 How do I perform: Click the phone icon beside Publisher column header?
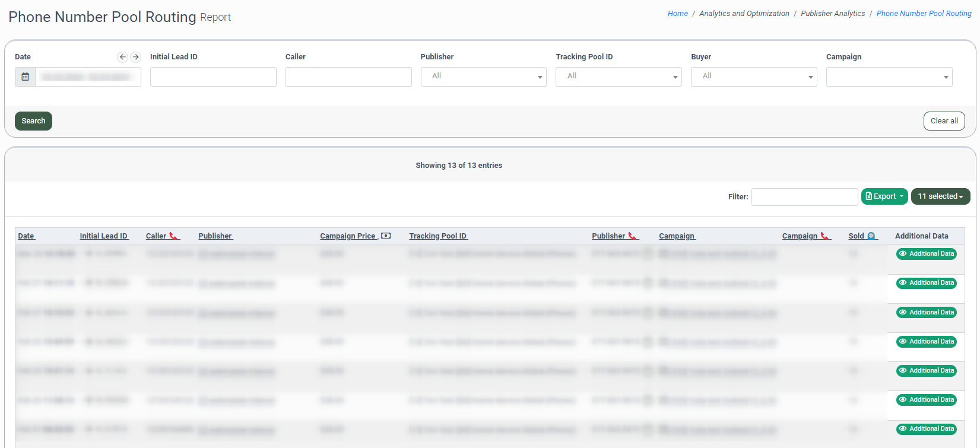point(633,236)
